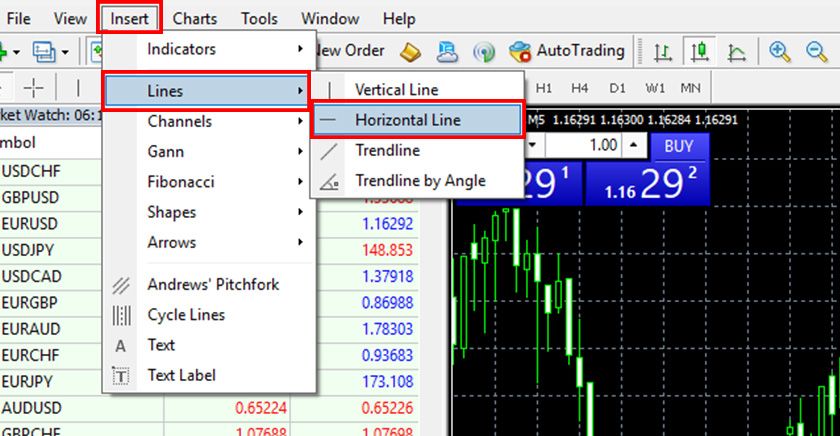
Task: Select the D1 timeframe button
Action: [x=618, y=87]
